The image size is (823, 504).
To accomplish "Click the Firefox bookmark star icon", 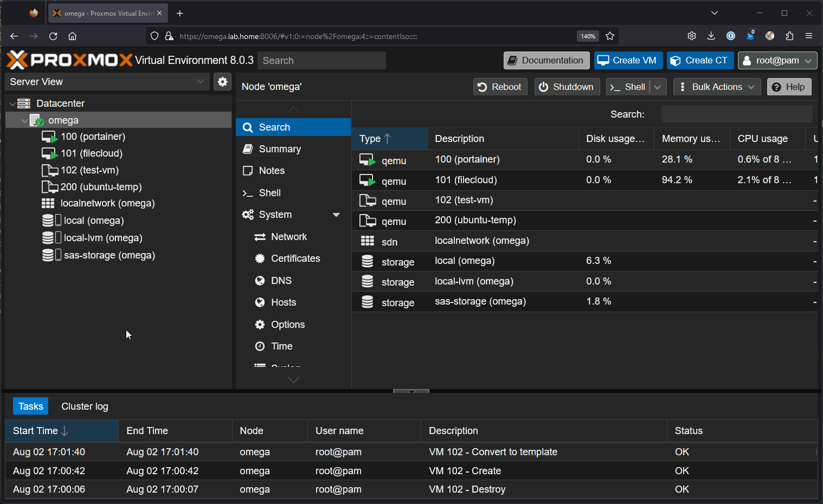I will click(610, 36).
